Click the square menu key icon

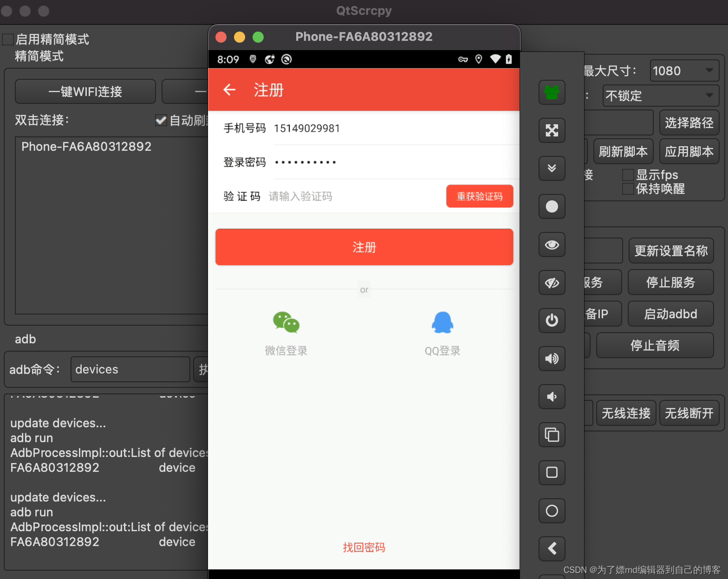tap(552, 473)
